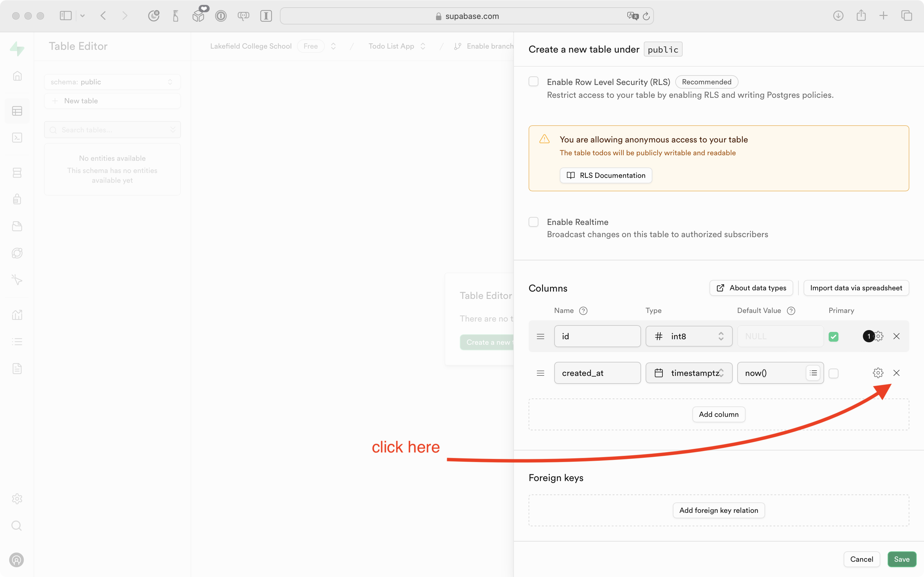Save the new table
This screenshot has width=924, height=577.
click(901, 559)
